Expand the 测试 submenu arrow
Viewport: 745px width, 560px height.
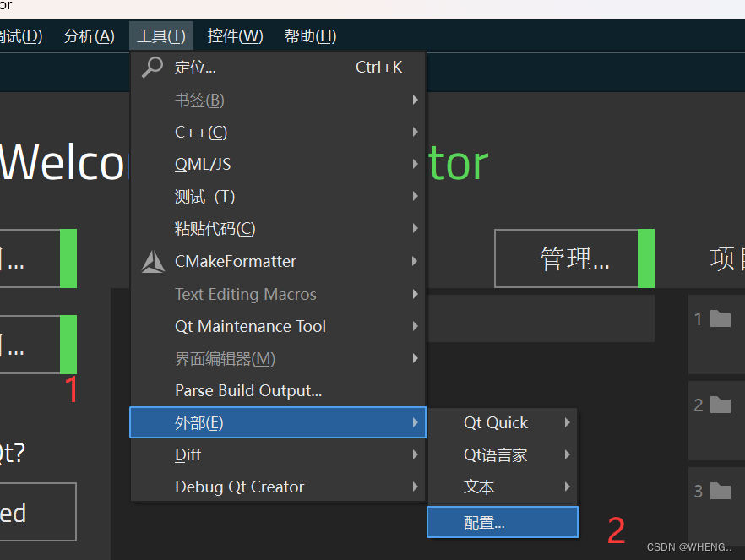click(x=414, y=196)
